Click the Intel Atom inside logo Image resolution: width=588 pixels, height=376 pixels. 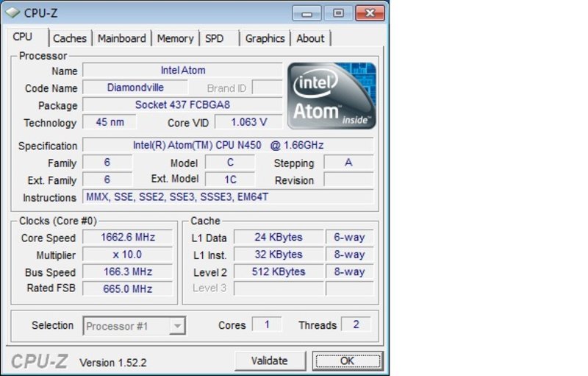pyautogui.click(x=331, y=96)
